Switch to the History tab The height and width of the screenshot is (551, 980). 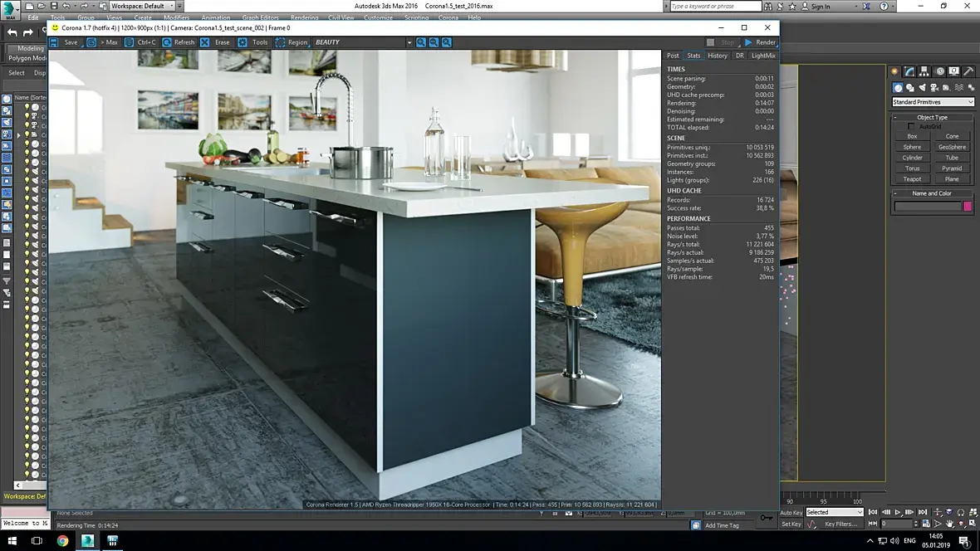[718, 56]
